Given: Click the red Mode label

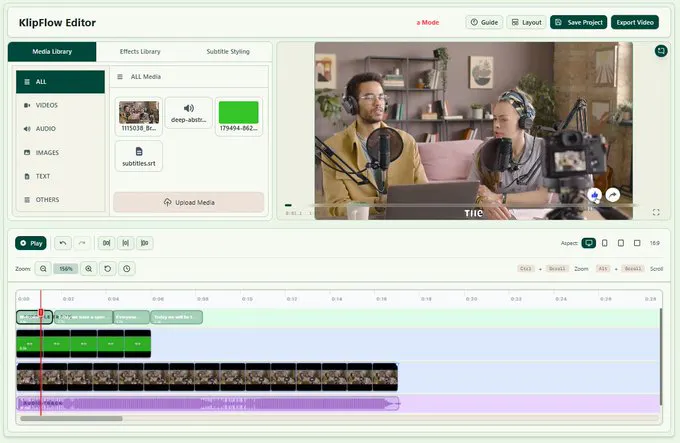Looking at the screenshot, I should point(428,22).
